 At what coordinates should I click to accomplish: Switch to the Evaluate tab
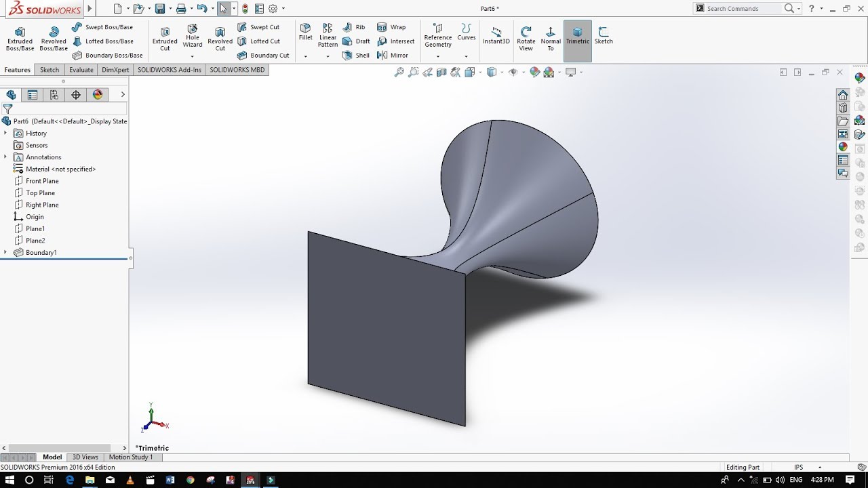click(x=81, y=70)
